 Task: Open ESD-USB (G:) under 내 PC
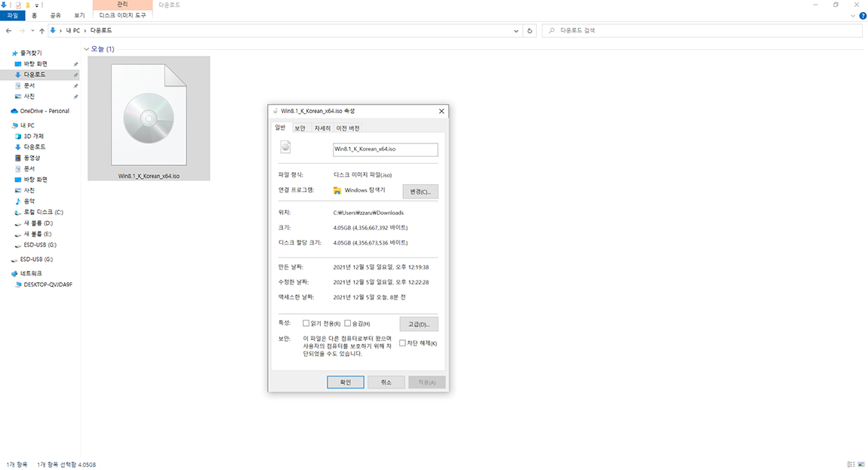(x=39, y=244)
